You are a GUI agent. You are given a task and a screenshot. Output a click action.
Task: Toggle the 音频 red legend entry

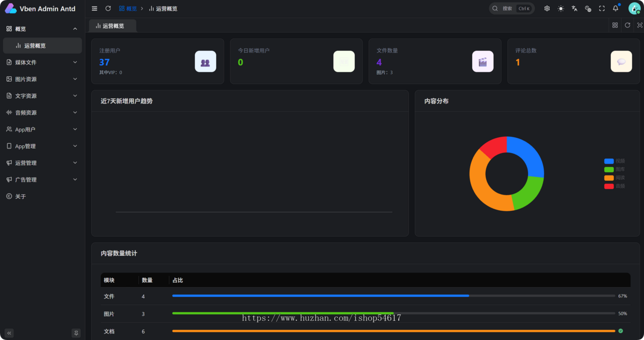click(614, 186)
